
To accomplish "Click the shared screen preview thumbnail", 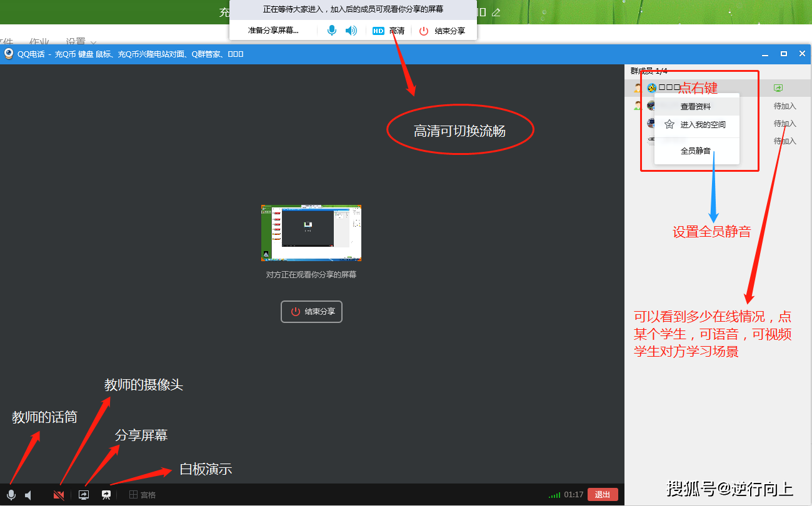I will (x=311, y=232).
